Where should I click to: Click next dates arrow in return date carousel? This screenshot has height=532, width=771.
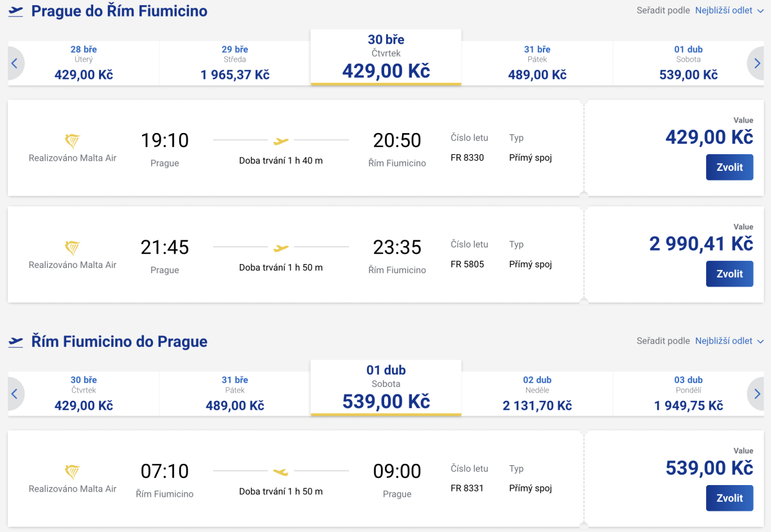pos(757,394)
